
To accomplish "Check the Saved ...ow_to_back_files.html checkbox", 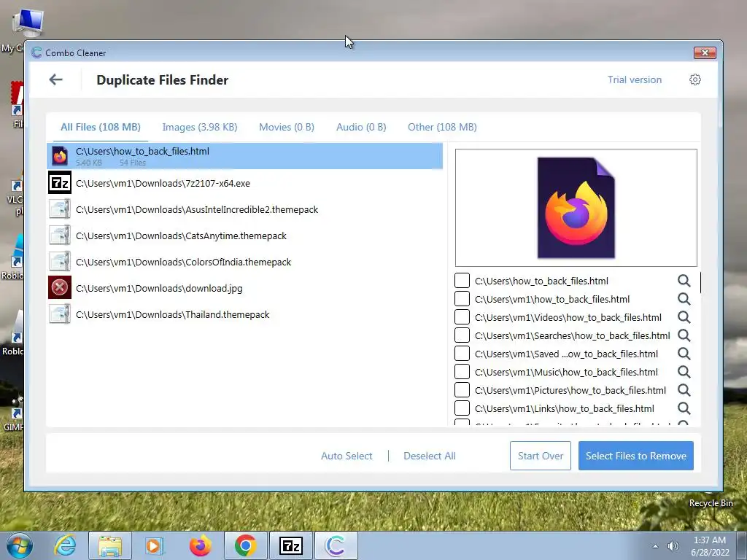I will coord(462,354).
